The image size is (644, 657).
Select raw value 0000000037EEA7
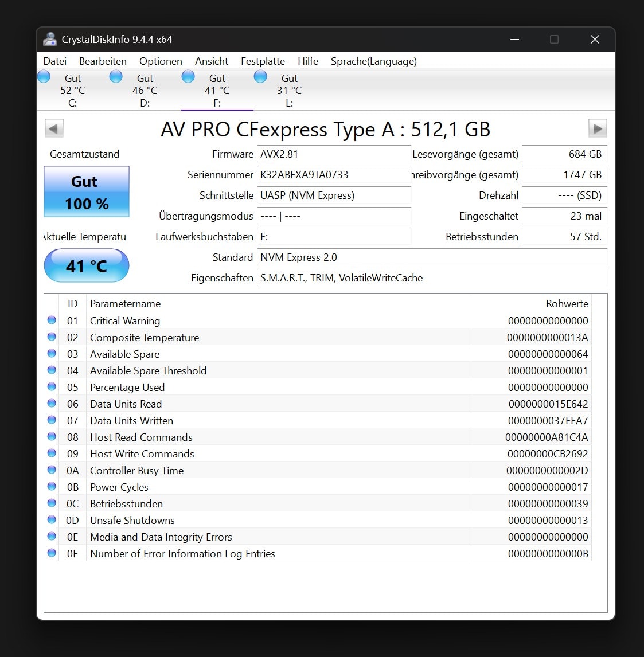(548, 421)
